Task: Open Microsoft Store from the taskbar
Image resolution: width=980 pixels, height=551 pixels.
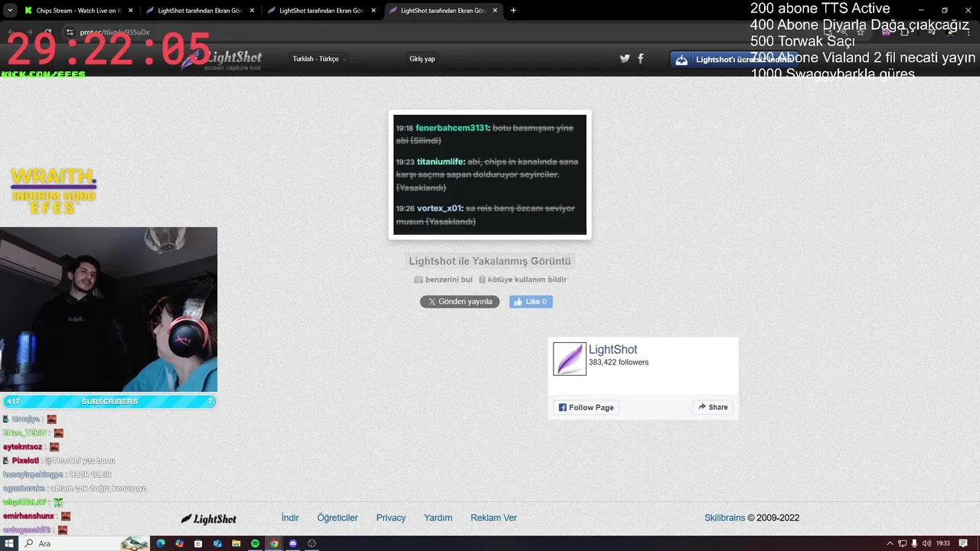Action: point(198,543)
